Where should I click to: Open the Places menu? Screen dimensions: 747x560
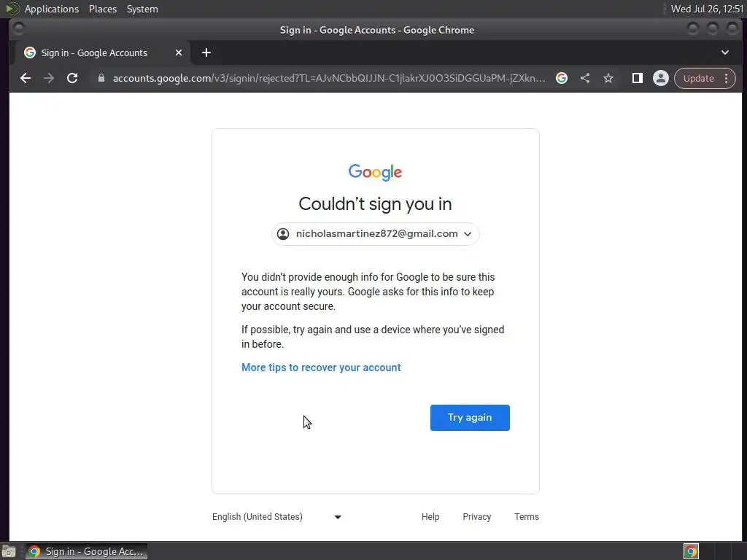coord(102,9)
